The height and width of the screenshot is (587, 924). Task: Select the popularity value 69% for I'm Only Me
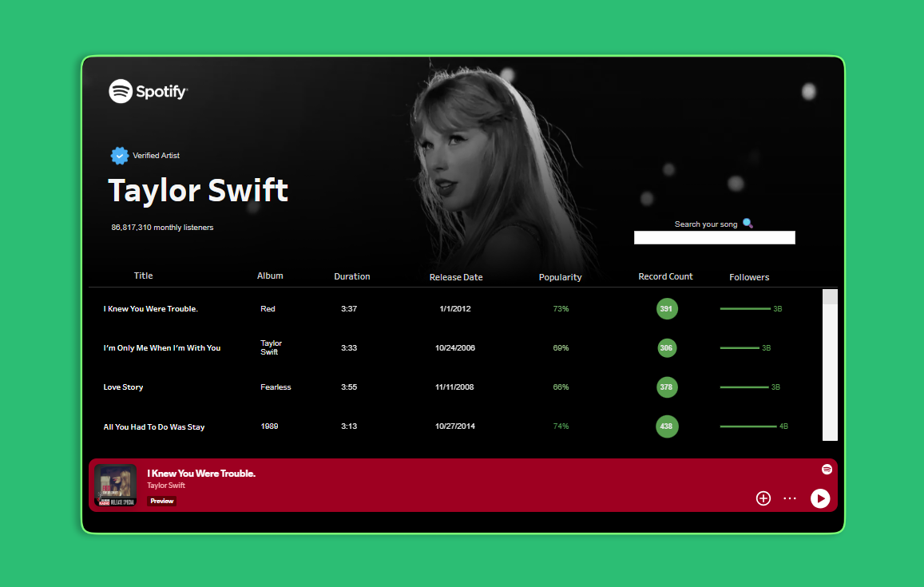pos(560,347)
